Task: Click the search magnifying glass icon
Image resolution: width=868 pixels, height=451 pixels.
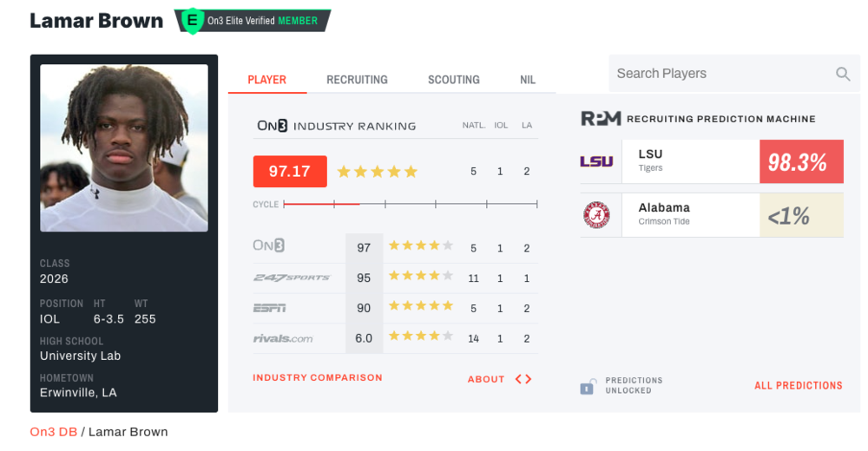Action: (x=843, y=75)
